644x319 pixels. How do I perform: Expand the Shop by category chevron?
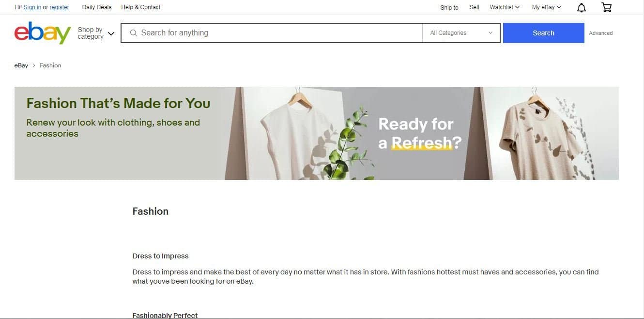coord(111,33)
